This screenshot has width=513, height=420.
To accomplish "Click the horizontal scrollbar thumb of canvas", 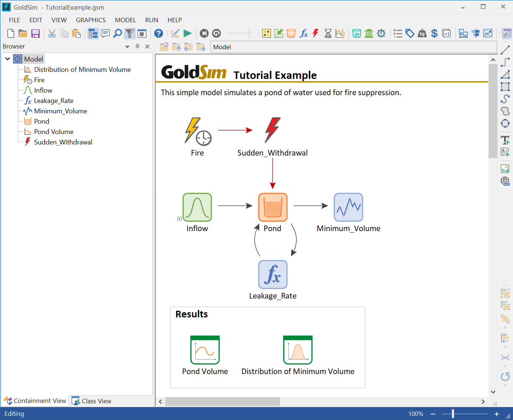I will tap(222, 401).
